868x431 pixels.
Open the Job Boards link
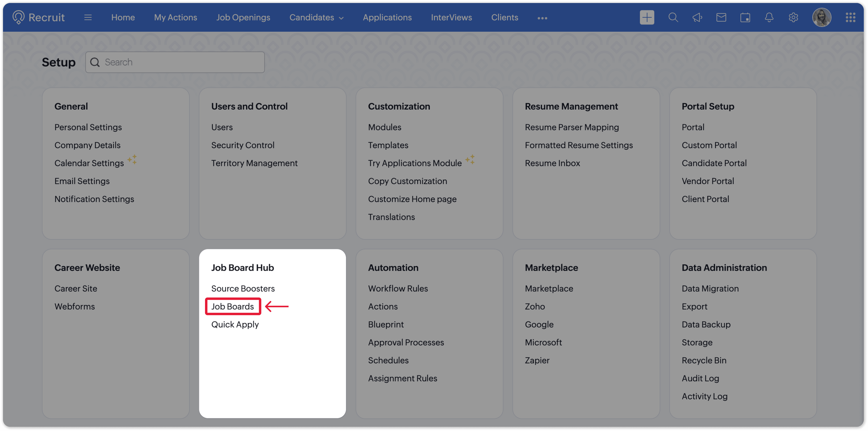click(232, 306)
